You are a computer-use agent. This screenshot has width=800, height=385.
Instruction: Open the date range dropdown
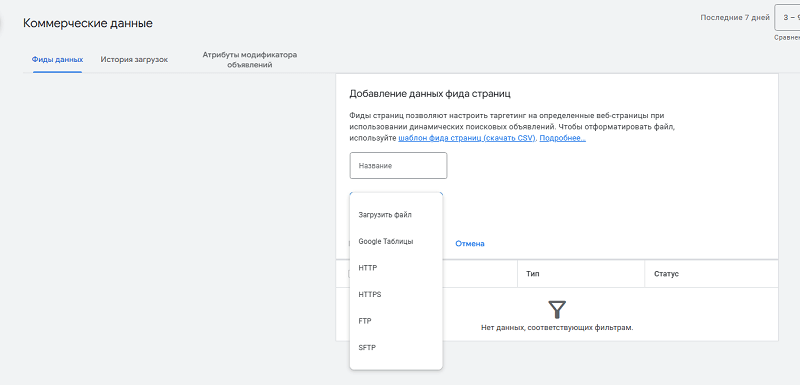(x=787, y=18)
